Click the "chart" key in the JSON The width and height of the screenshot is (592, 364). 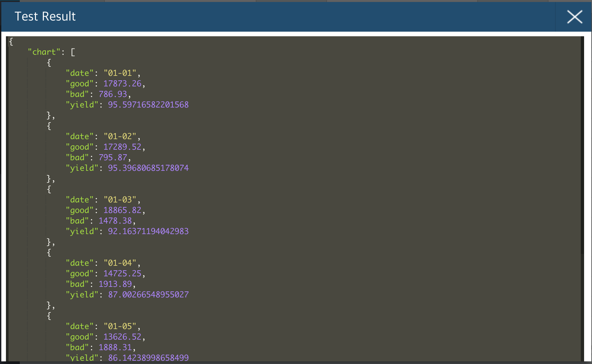click(x=44, y=52)
